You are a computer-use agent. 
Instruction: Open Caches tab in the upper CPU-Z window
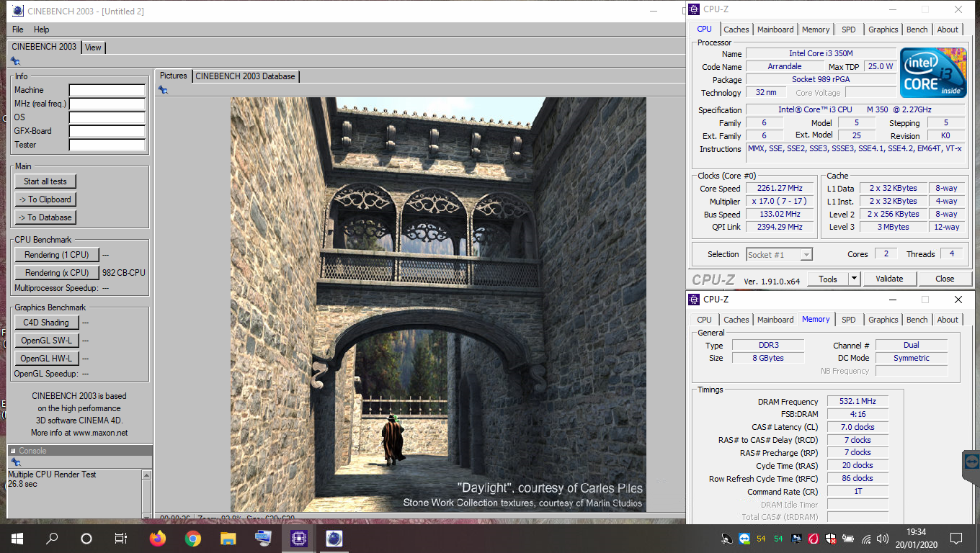(x=736, y=30)
